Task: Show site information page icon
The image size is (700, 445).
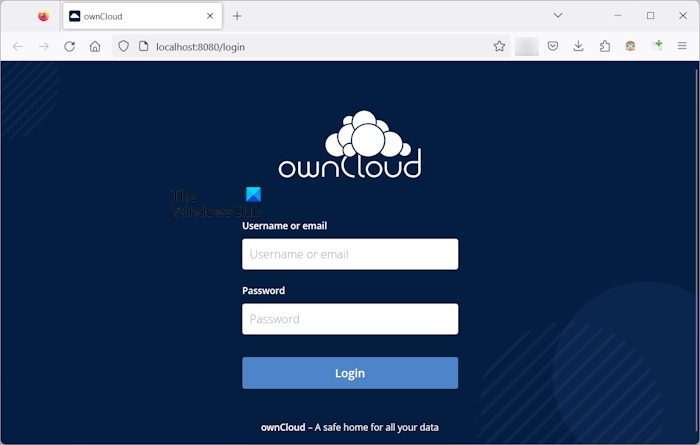Action: point(143,46)
